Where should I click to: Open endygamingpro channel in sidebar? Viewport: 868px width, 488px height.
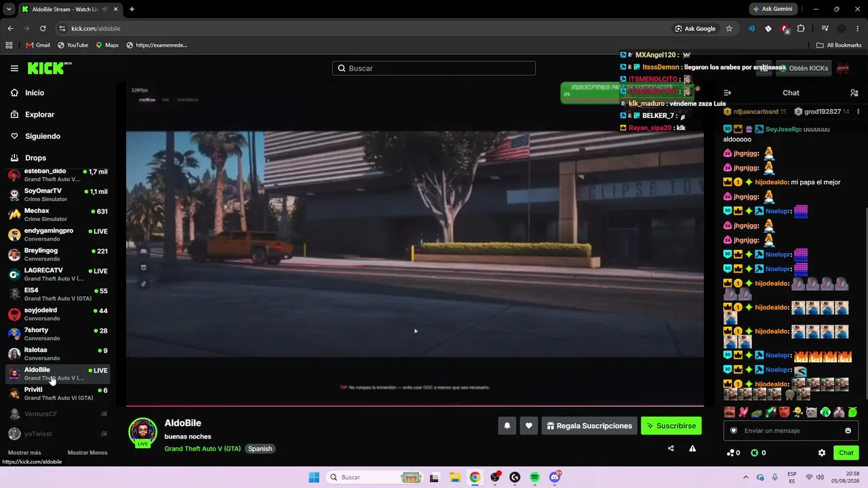point(58,235)
